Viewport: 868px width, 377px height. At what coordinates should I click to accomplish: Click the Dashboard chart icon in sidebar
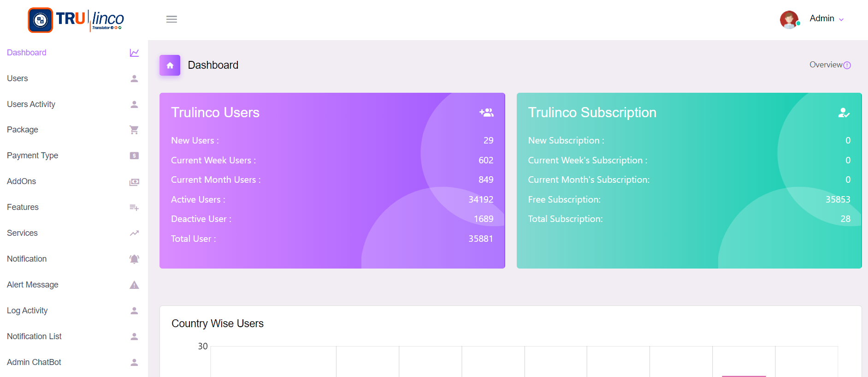pyautogui.click(x=134, y=53)
